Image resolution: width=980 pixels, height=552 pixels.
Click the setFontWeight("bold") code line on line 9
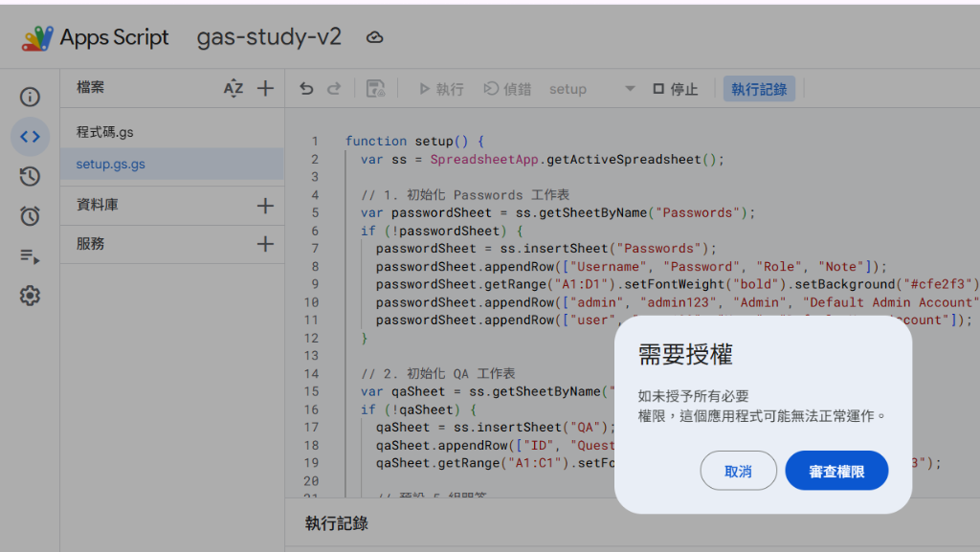point(678,284)
